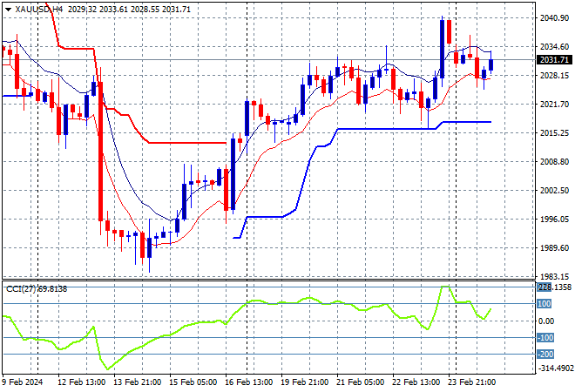The width and height of the screenshot is (575, 392).
Task: Open the chart dropdown triangle beside XAUUSD
Action: pyautogui.click(x=8, y=10)
